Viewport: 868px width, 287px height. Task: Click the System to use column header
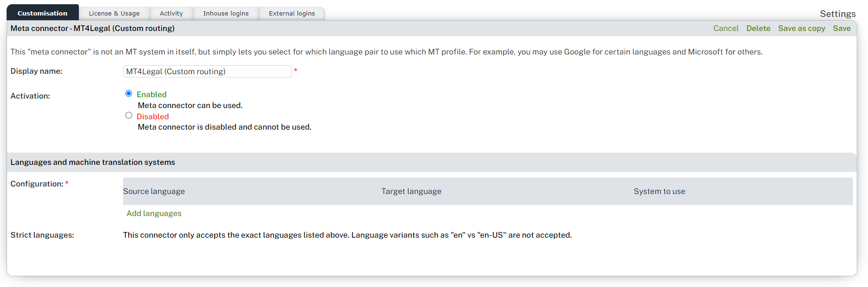click(659, 191)
